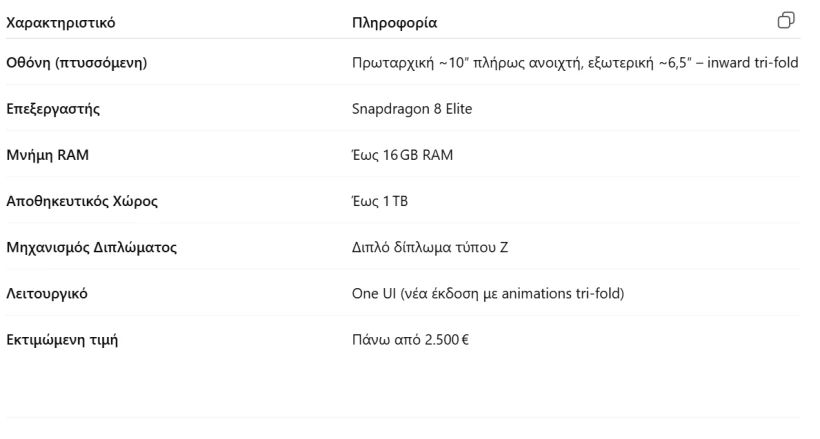The height and width of the screenshot is (439, 820).
Task: Click the Πάνω από 2.500 € value
Action: pyautogui.click(x=411, y=340)
